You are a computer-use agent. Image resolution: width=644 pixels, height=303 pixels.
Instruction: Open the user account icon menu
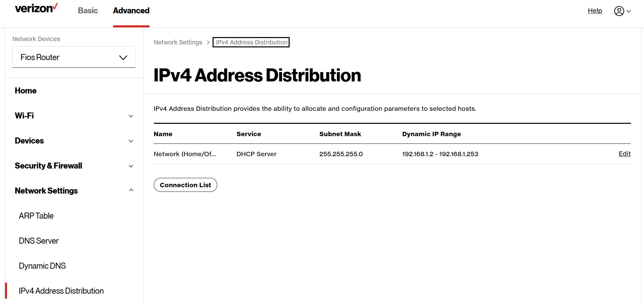[x=622, y=11]
